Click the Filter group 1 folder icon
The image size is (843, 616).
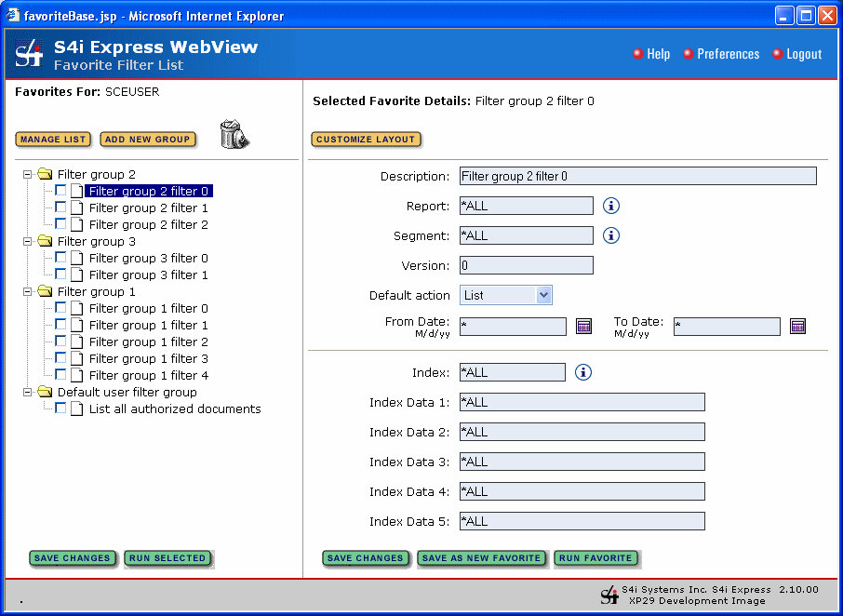46,291
